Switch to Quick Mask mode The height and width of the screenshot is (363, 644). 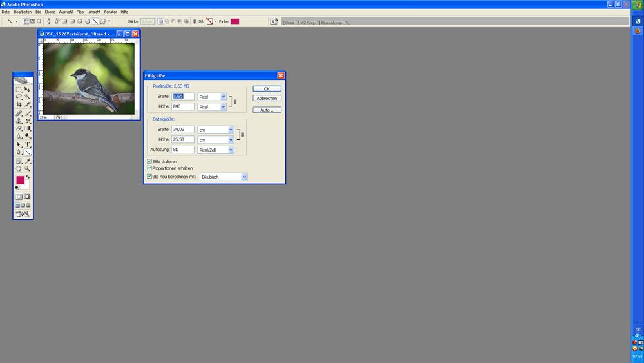click(x=27, y=197)
